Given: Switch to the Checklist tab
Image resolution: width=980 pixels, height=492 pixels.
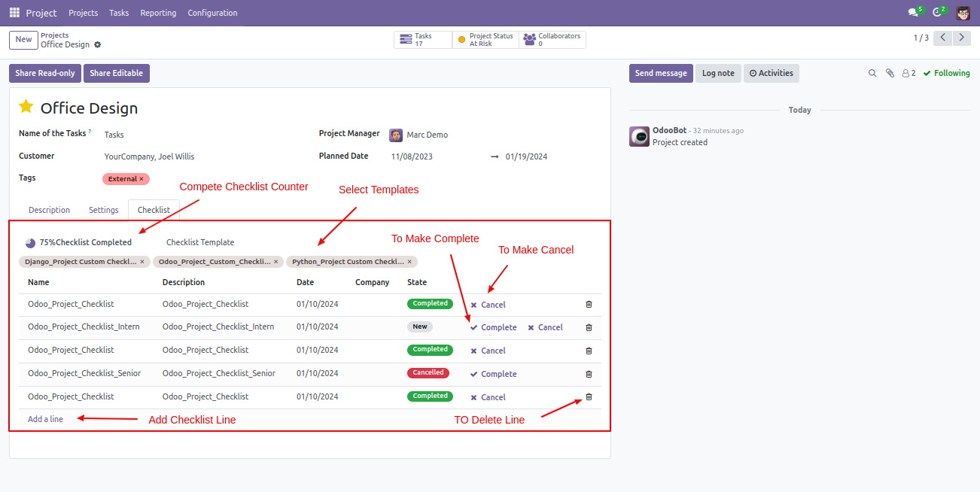Looking at the screenshot, I should point(154,210).
